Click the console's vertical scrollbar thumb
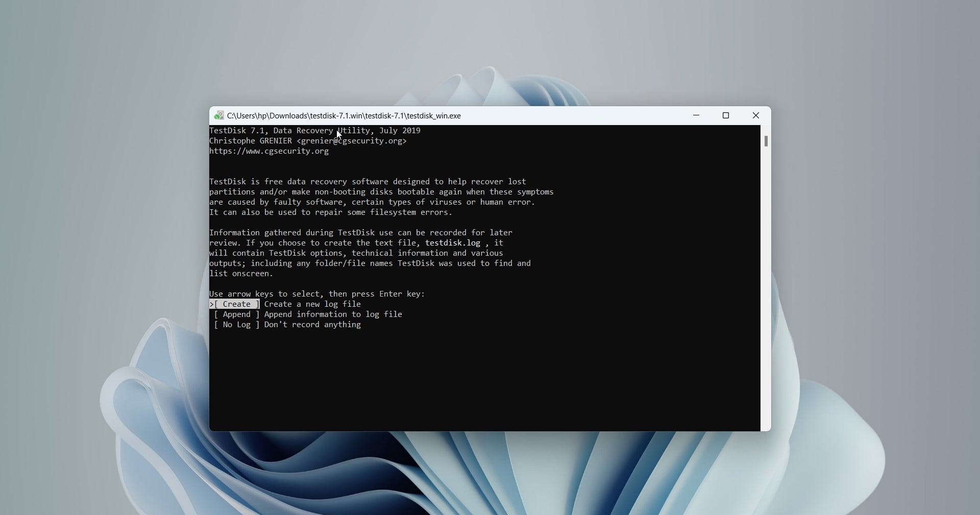 [x=766, y=141]
